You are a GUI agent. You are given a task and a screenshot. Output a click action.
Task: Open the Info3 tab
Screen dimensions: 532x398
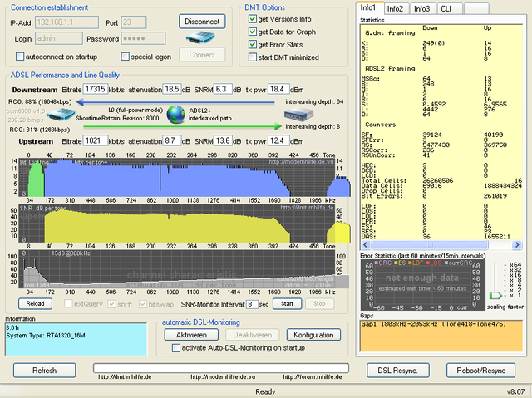coord(422,9)
